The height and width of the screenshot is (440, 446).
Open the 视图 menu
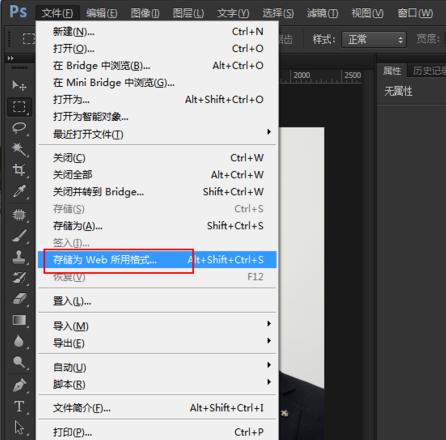coord(367,13)
